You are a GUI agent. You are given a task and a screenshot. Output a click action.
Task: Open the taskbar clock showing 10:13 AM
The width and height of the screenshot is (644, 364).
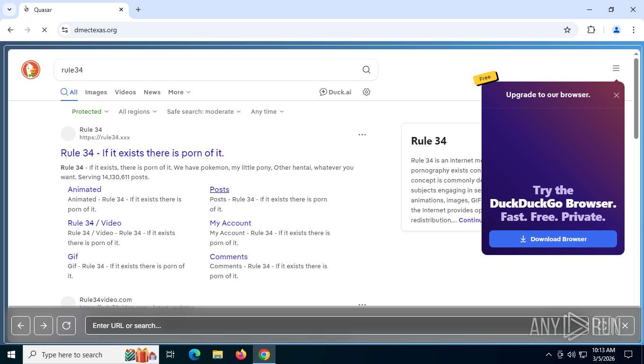[603, 355]
